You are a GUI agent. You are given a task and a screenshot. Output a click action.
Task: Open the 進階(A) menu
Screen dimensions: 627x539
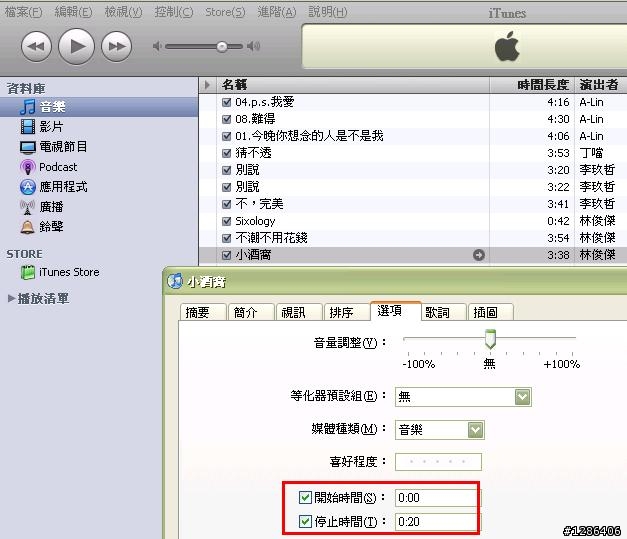277,12
